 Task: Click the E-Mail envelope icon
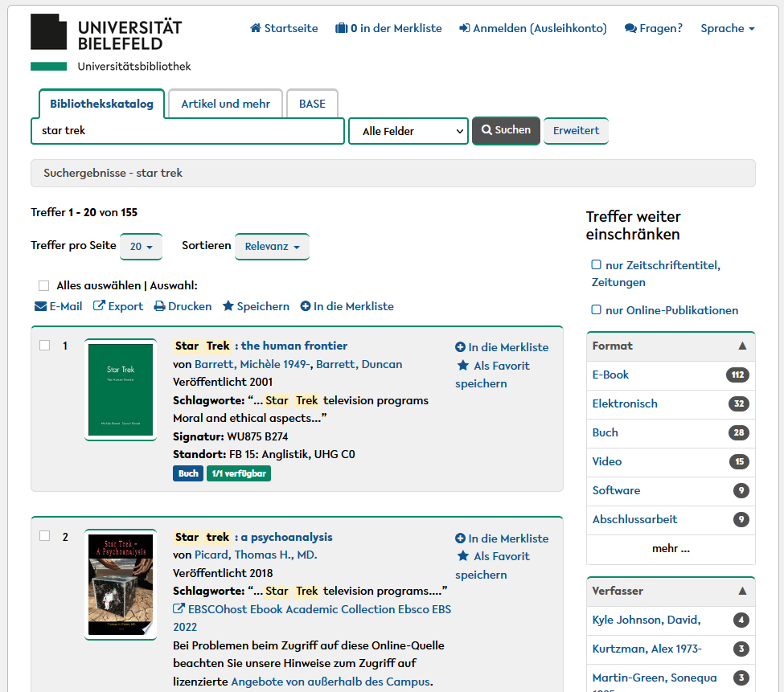40,306
